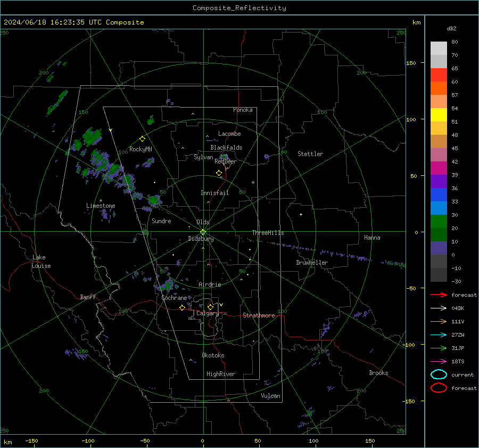Click the HighRiver label
This screenshot has width=479, height=448.
[x=221, y=374]
